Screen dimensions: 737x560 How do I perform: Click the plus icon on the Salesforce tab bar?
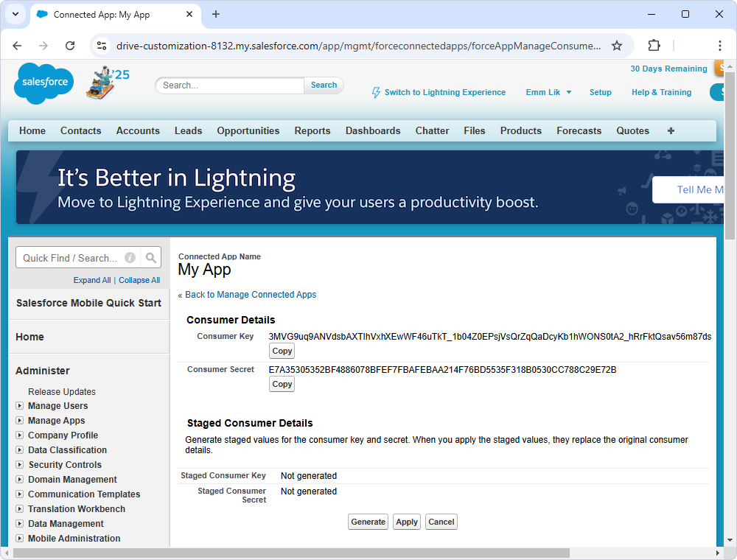(x=671, y=130)
